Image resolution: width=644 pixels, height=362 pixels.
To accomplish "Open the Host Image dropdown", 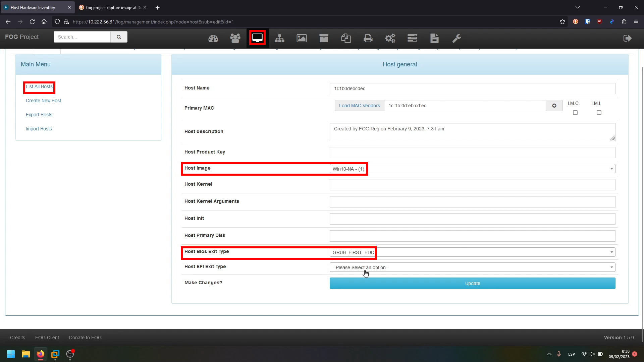I will tap(472, 169).
